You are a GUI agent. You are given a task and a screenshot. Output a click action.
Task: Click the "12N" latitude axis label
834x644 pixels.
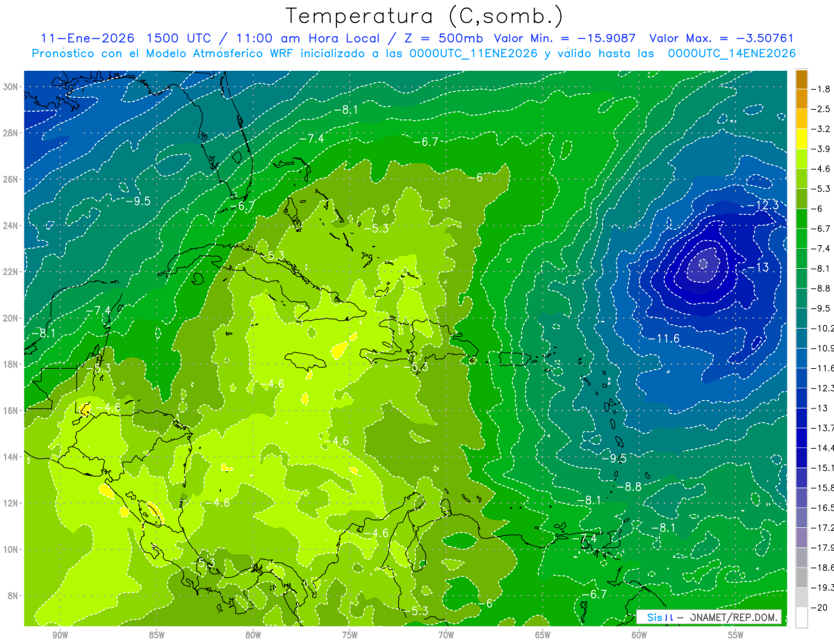[x=12, y=502]
